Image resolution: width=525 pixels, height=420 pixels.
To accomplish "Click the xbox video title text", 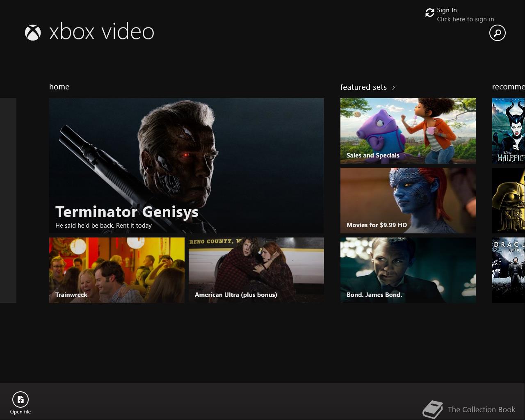I will click(x=102, y=32).
